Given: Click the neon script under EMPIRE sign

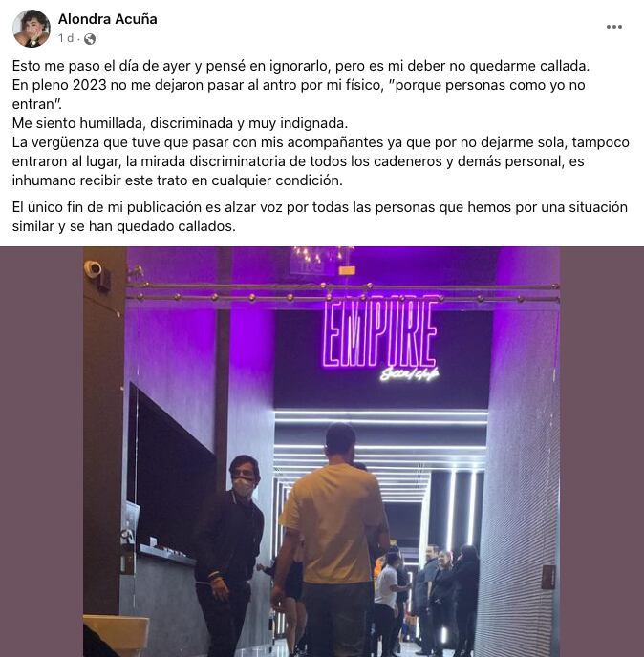Looking at the screenshot, I should click(409, 373).
